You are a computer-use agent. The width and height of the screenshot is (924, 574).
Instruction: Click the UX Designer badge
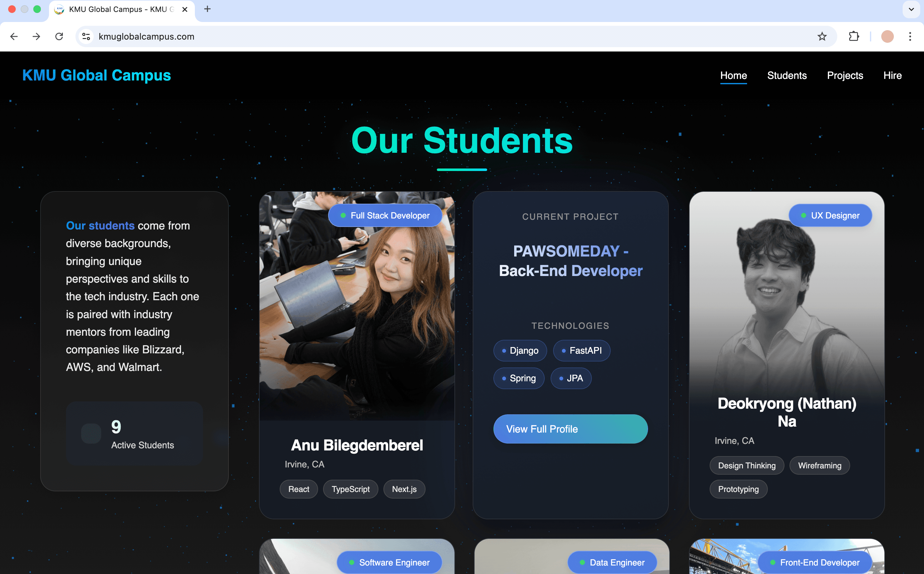pyautogui.click(x=830, y=216)
